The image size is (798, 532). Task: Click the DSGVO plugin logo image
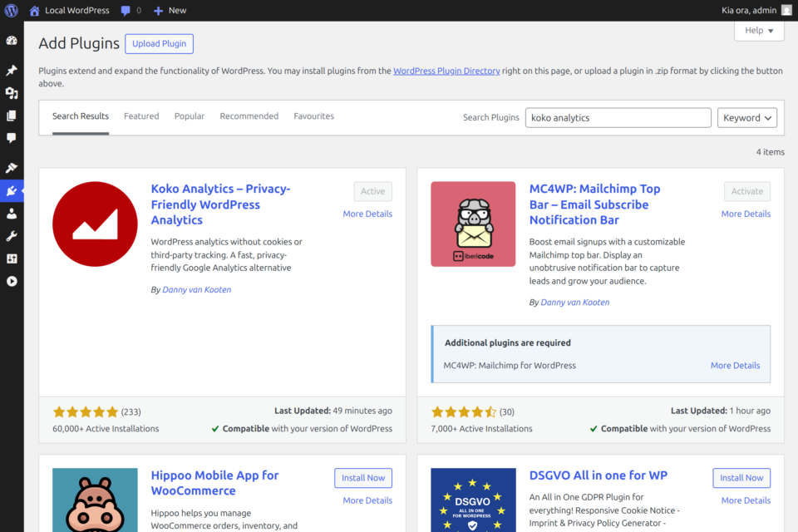pyautogui.click(x=473, y=500)
